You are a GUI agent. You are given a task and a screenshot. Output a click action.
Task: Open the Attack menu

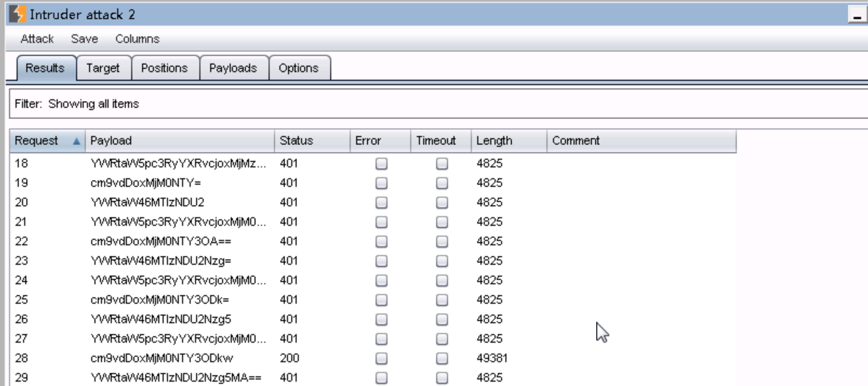coord(37,39)
